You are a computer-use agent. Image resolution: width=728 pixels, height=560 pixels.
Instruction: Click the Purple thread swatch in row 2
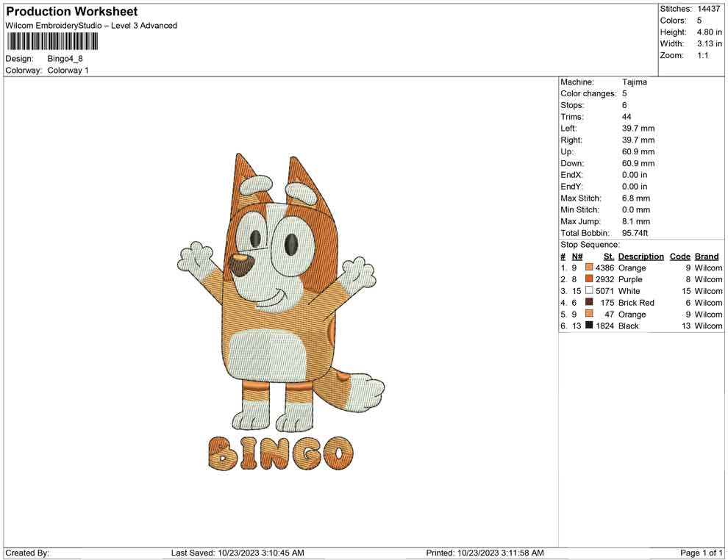click(589, 279)
